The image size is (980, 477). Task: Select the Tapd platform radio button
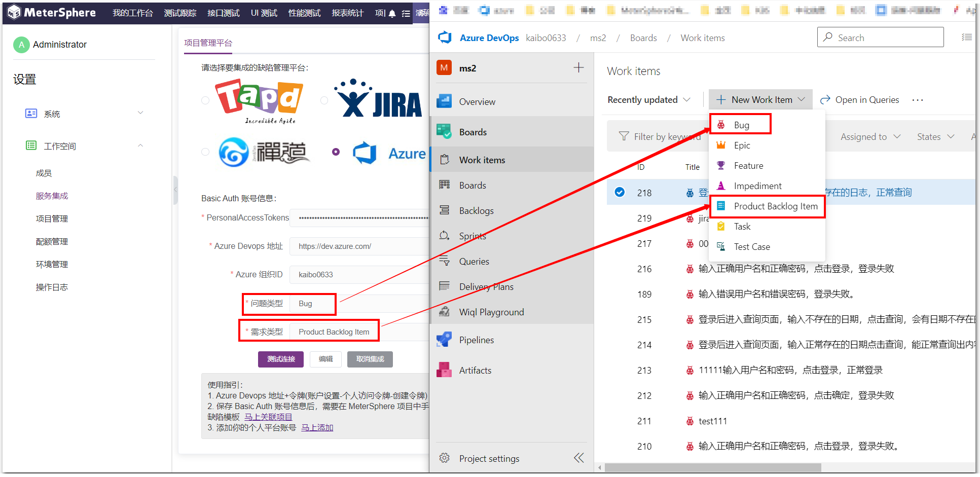tap(205, 100)
